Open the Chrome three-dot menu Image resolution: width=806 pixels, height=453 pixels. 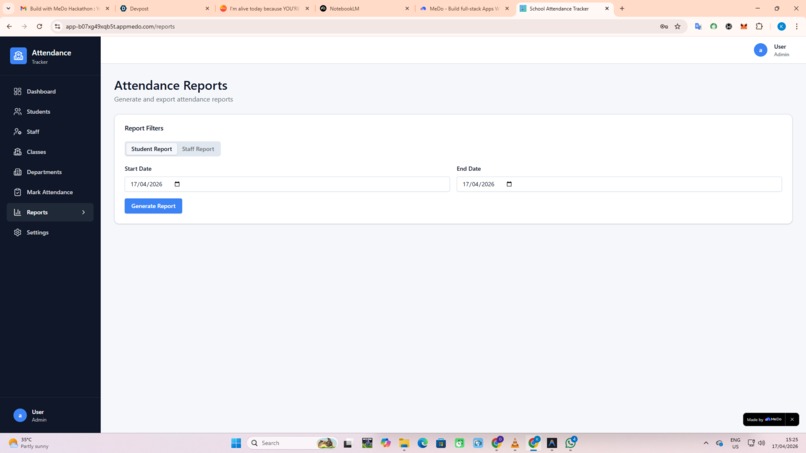point(796,26)
